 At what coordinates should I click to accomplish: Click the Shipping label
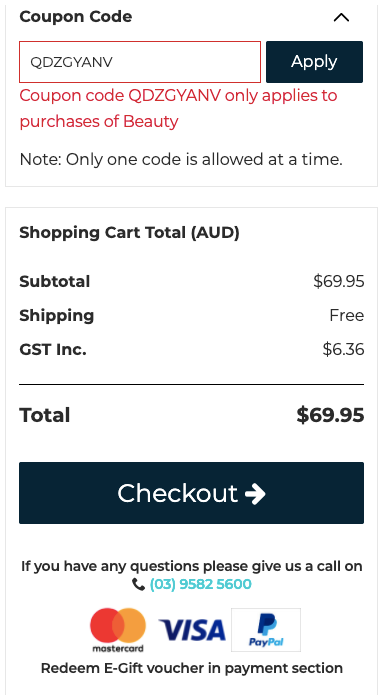point(57,316)
